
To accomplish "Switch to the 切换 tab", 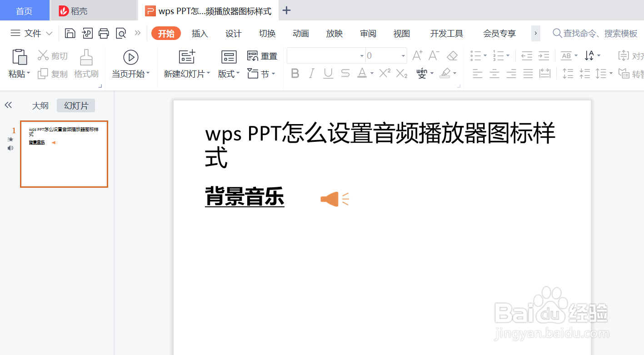I will click(x=267, y=33).
